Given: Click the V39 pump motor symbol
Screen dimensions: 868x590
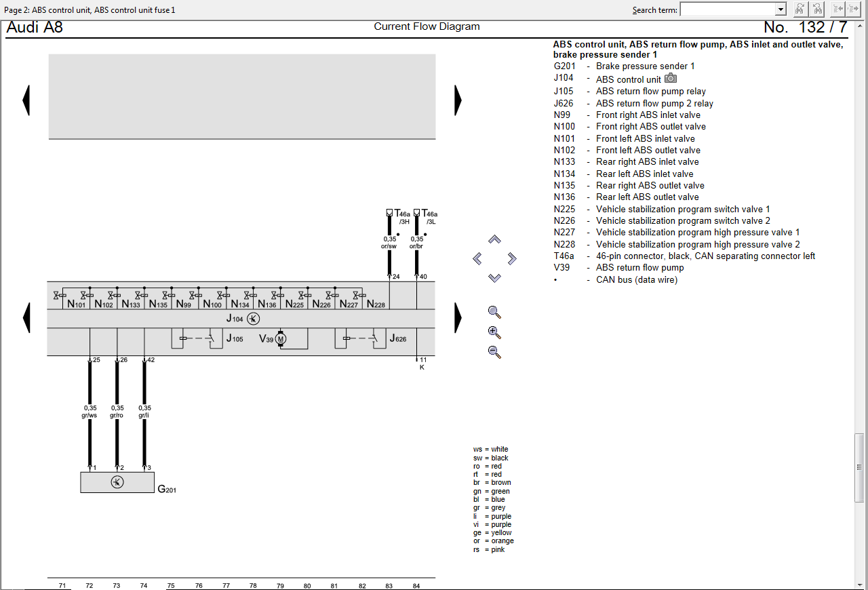Looking at the screenshot, I should [x=281, y=338].
